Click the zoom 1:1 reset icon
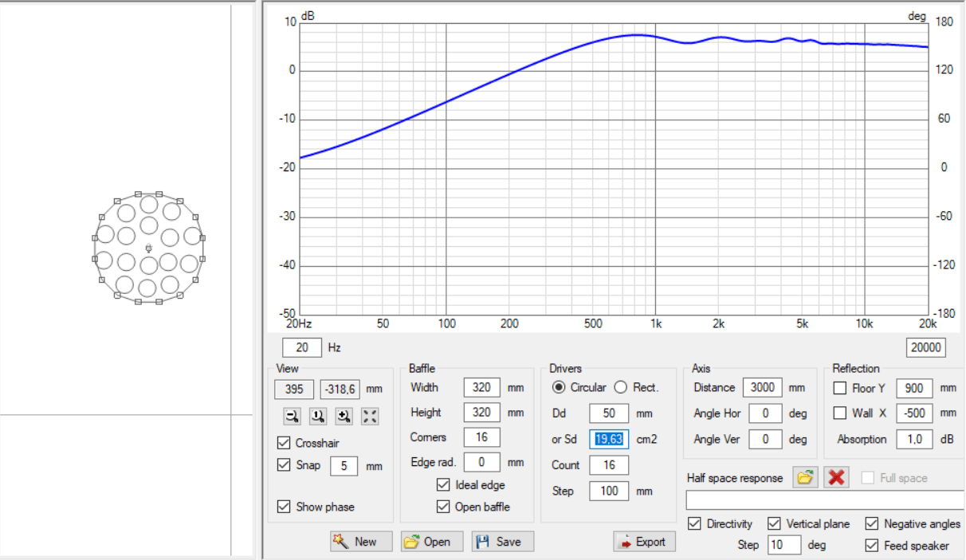The height and width of the screenshot is (560, 966). pos(318,416)
